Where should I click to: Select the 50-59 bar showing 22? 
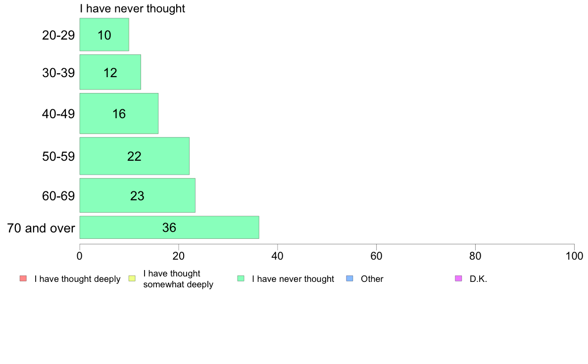[134, 156]
